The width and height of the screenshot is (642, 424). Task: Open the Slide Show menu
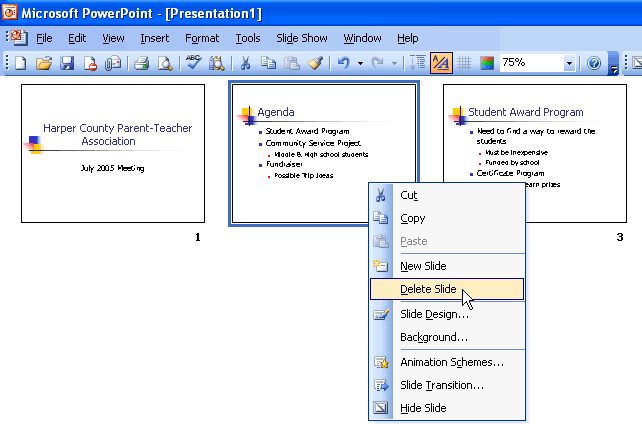(301, 38)
